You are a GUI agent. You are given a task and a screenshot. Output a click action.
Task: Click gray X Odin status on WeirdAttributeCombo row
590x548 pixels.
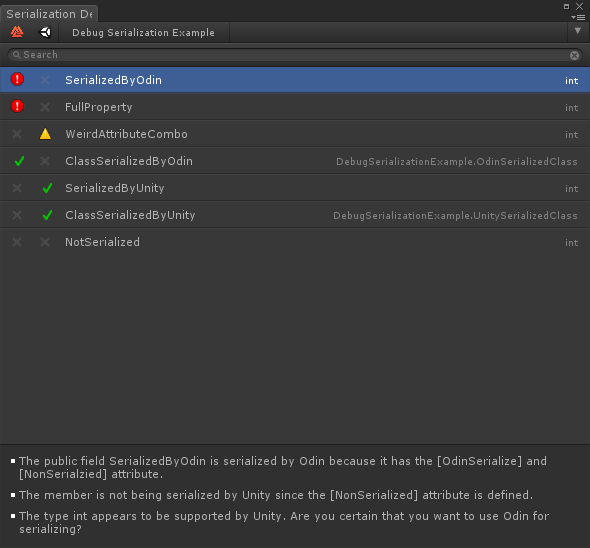[x=17, y=134]
